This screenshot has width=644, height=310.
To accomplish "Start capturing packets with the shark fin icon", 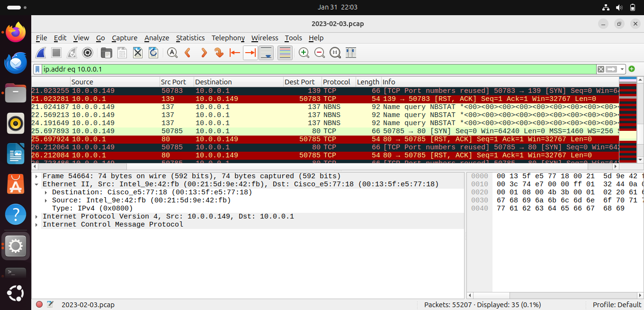I will click(41, 53).
